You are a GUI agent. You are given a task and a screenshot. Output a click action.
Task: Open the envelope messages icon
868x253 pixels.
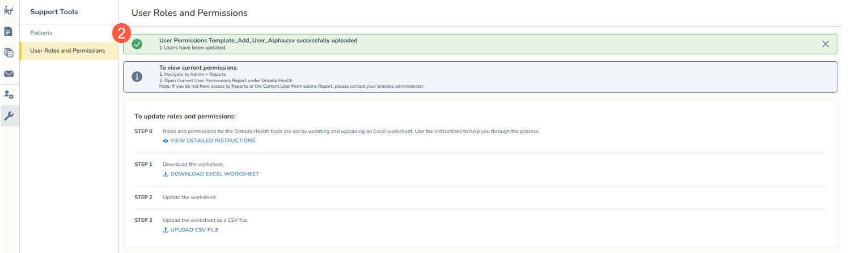[9, 74]
